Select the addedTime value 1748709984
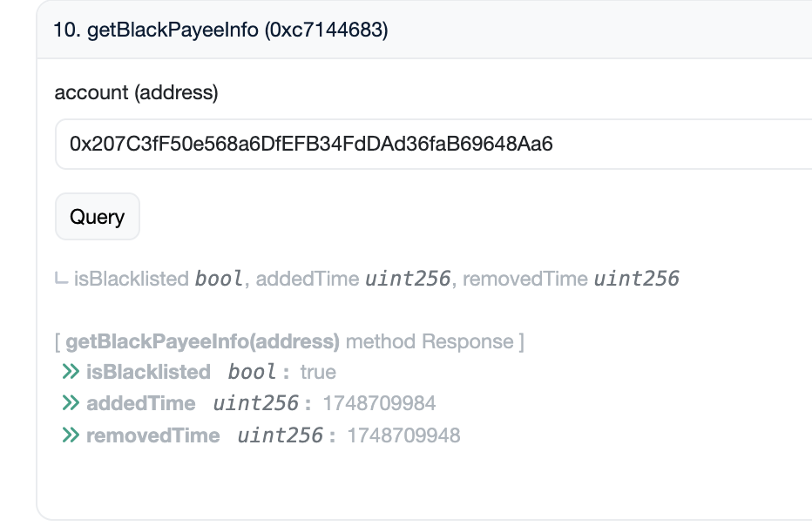 pos(379,403)
